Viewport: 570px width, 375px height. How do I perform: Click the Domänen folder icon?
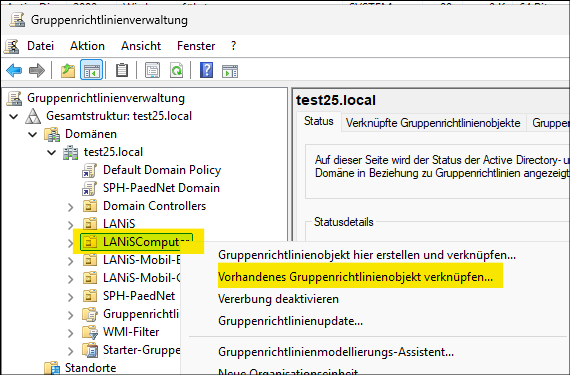tap(52, 134)
